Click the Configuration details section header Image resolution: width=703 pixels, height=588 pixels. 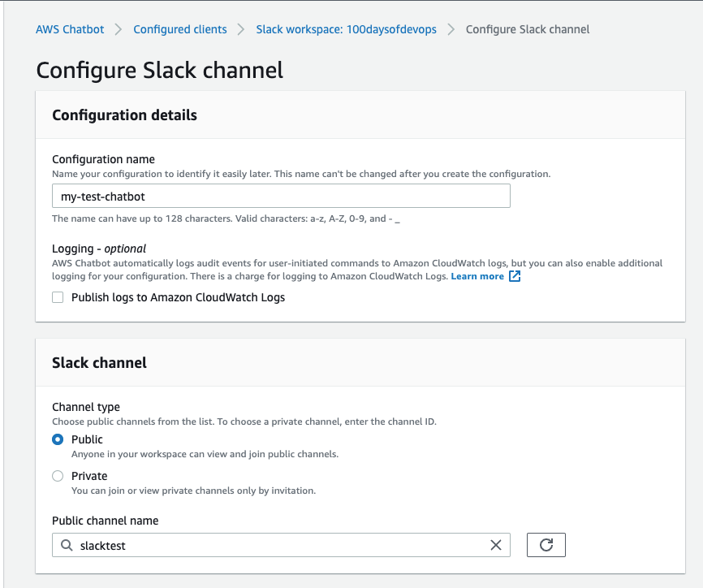click(124, 115)
